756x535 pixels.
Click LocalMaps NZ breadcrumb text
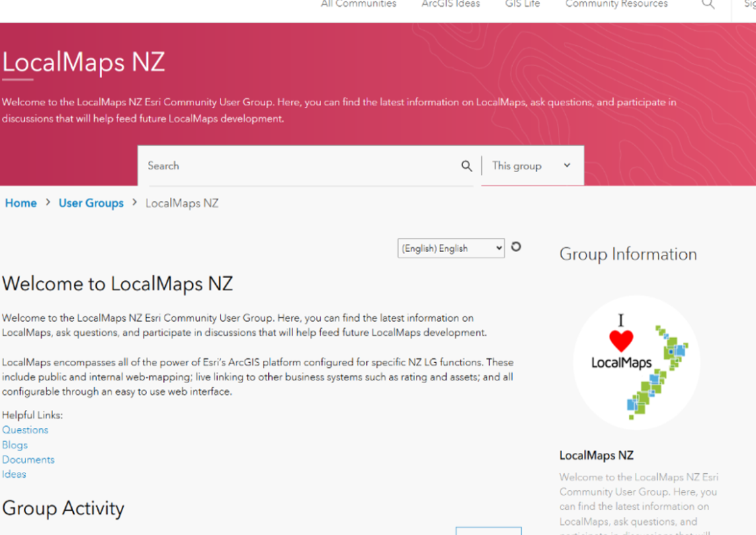pyautogui.click(x=181, y=203)
